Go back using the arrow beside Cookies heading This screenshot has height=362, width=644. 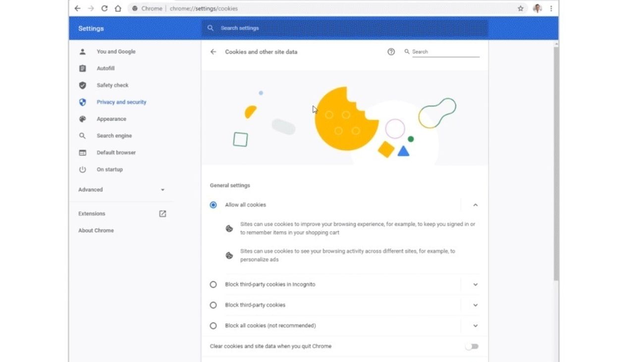[x=213, y=52]
